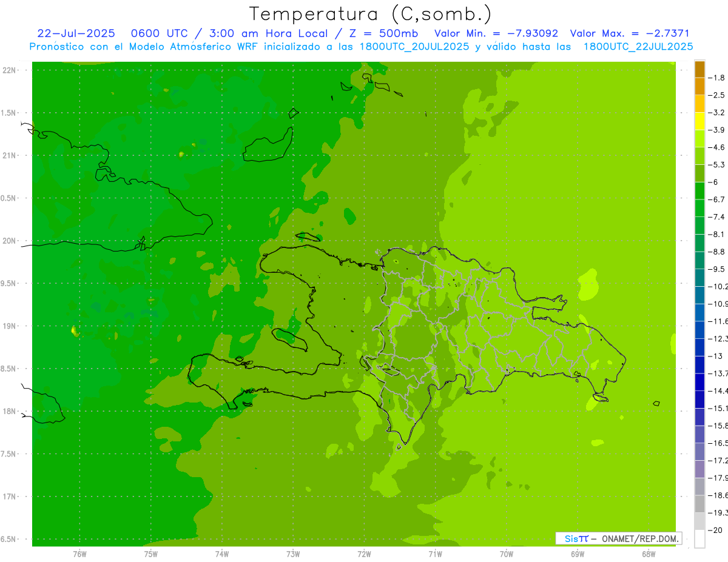Click the '73W' longitude axis label
The image size is (728, 562).
pyautogui.click(x=293, y=554)
